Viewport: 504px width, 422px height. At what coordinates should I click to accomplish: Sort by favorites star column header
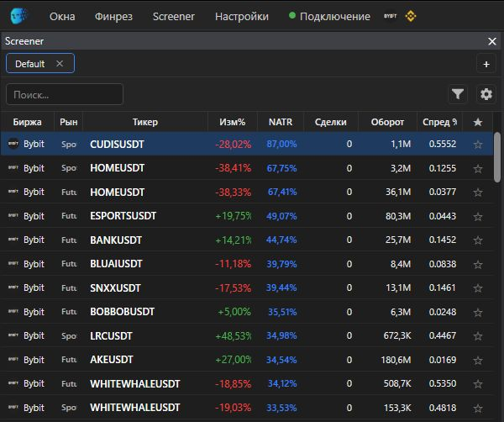click(x=478, y=122)
